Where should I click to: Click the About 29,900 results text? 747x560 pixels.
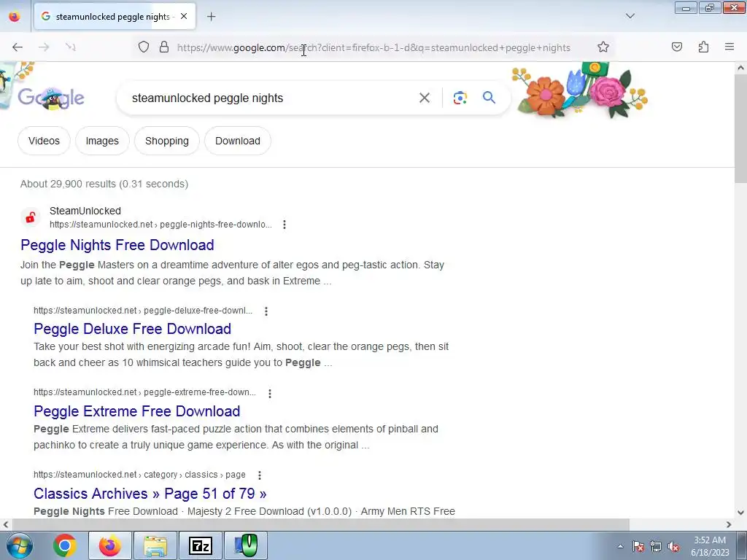pos(104,184)
